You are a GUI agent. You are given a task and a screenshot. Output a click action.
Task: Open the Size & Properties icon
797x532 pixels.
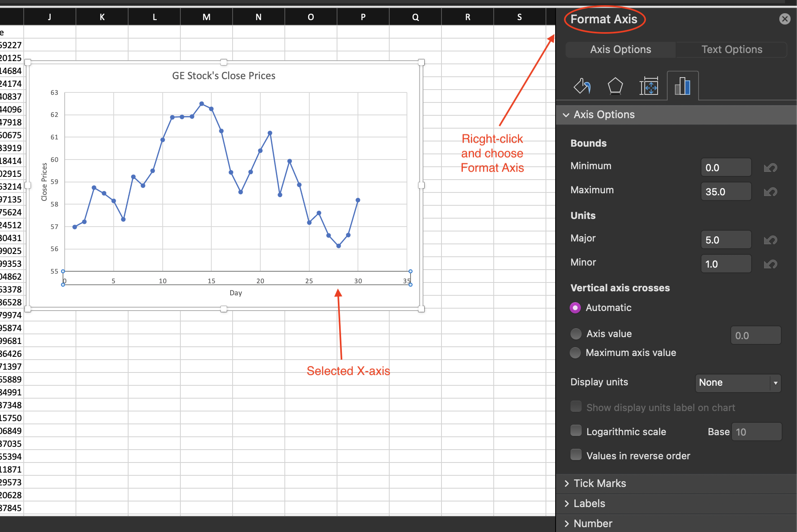[648, 86]
